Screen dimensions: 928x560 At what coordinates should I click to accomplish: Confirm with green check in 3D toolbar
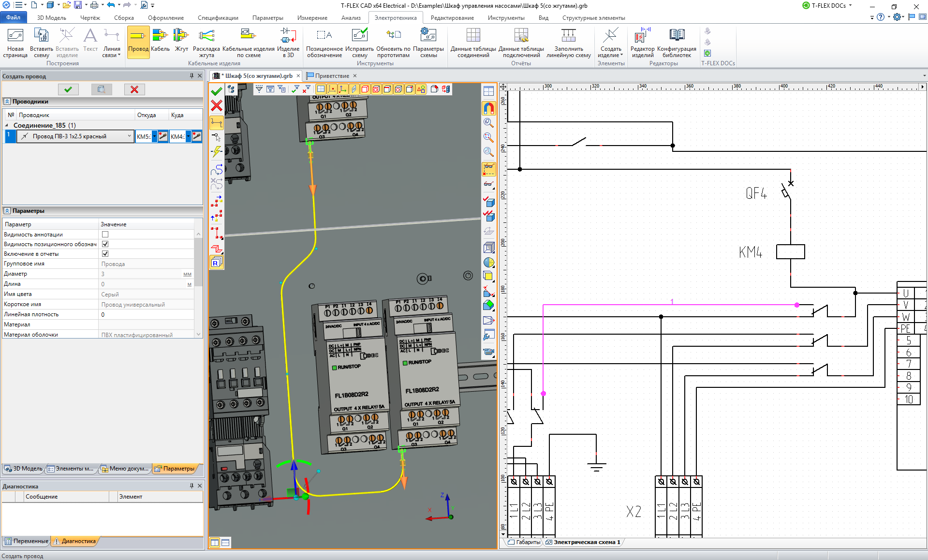click(x=217, y=91)
